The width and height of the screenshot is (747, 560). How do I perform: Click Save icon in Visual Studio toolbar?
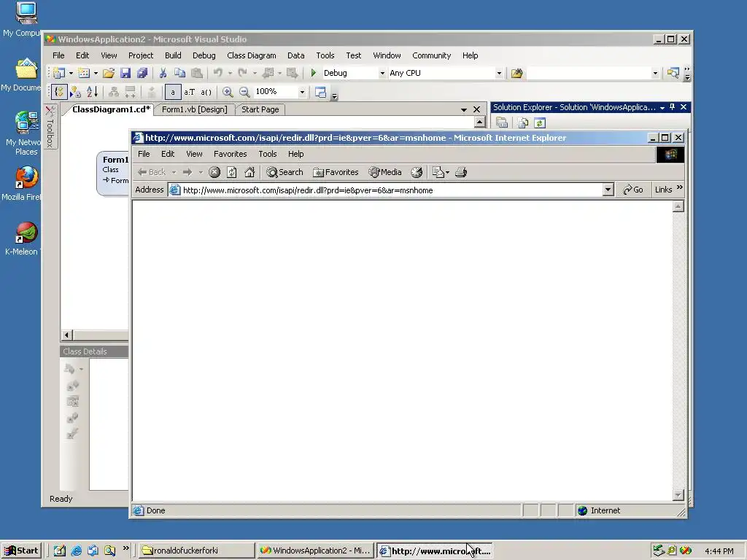pyautogui.click(x=125, y=73)
